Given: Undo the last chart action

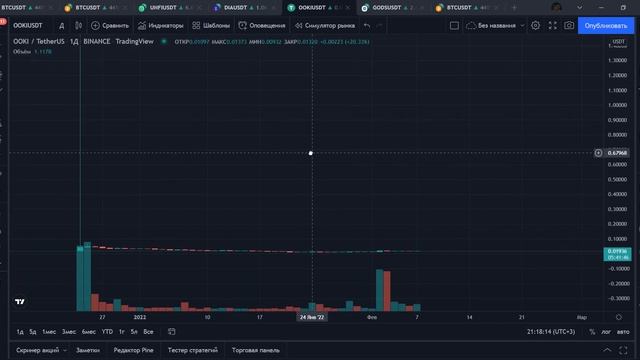Looking at the screenshot, I should pyautogui.click(x=367, y=25).
